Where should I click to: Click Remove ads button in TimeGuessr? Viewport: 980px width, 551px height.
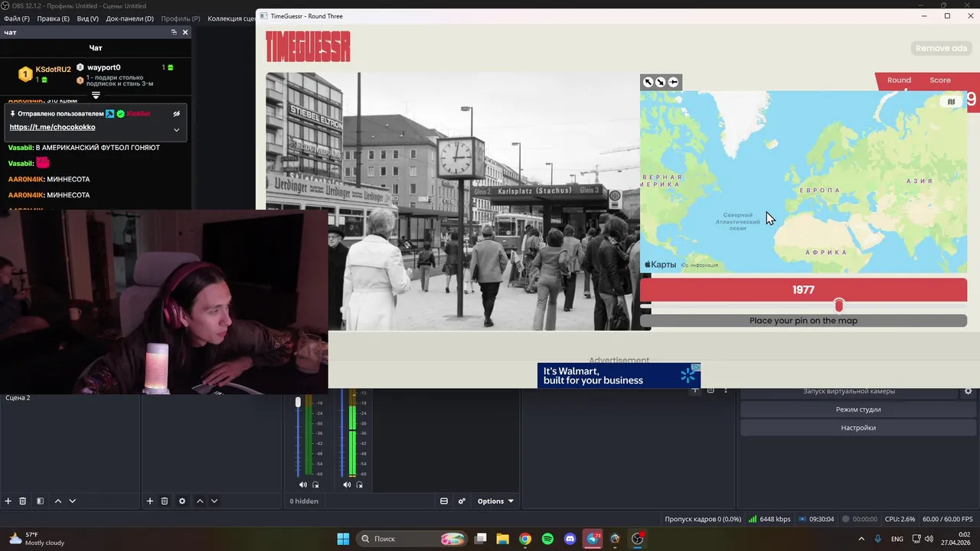[x=942, y=48]
